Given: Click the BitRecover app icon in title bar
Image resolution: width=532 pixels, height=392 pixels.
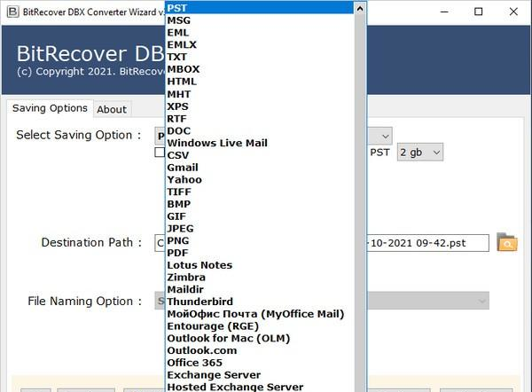Looking at the screenshot, I should (x=13, y=12).
